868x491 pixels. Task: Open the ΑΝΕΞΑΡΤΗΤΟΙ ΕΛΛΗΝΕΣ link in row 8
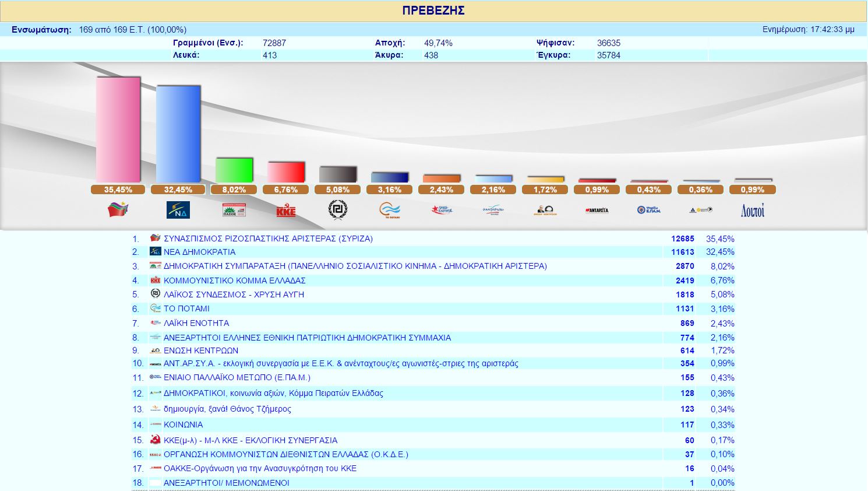click(x=308, y=338)
